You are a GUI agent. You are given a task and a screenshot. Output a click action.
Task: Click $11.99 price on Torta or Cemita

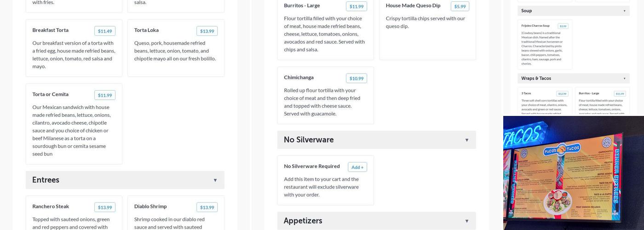coord(105,95)
